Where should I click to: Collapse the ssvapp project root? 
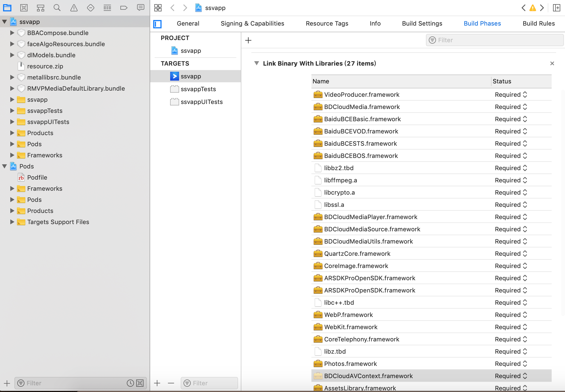click(x=5, y=22)
